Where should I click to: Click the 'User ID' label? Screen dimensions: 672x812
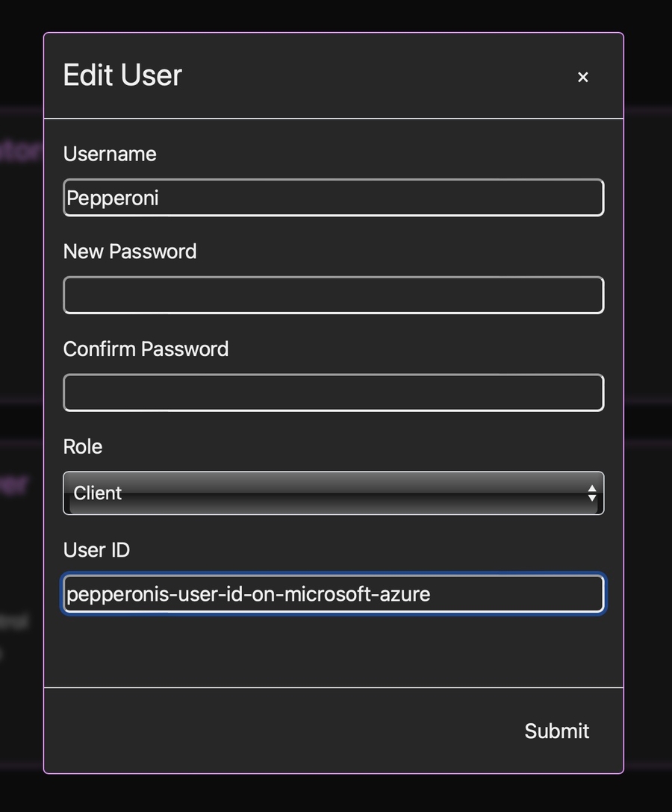tap(96, 550)
